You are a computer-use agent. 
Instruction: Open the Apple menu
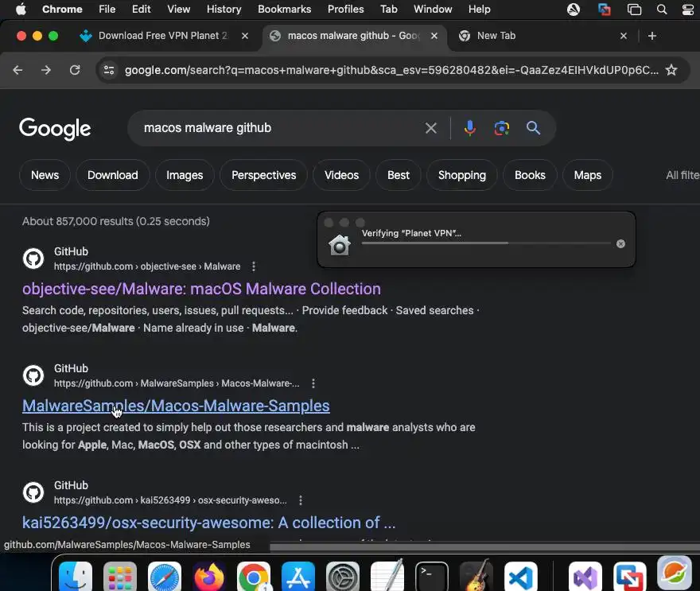21,10
